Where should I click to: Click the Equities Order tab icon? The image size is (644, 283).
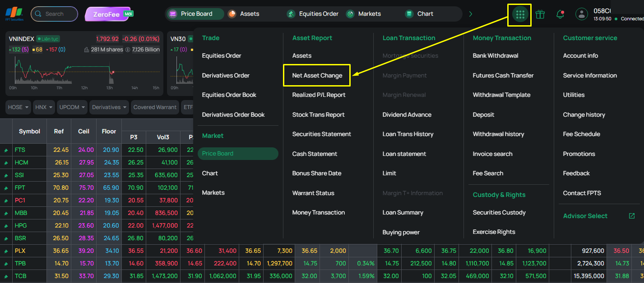(291, 14)
